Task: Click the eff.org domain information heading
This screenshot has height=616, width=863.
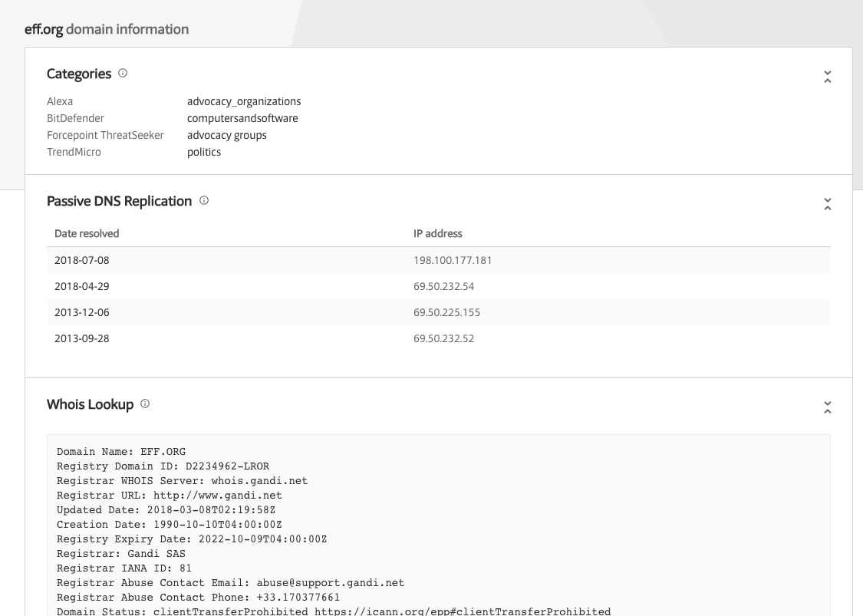Action: pos(107,29)
